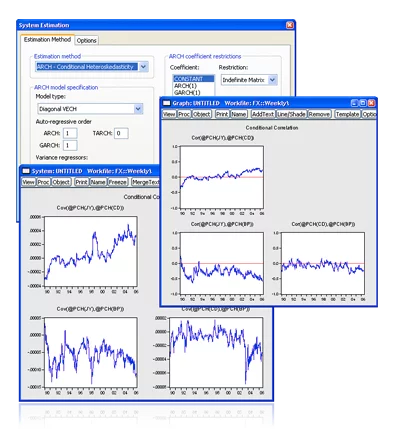Minimize the Graph window

point(355,103)
